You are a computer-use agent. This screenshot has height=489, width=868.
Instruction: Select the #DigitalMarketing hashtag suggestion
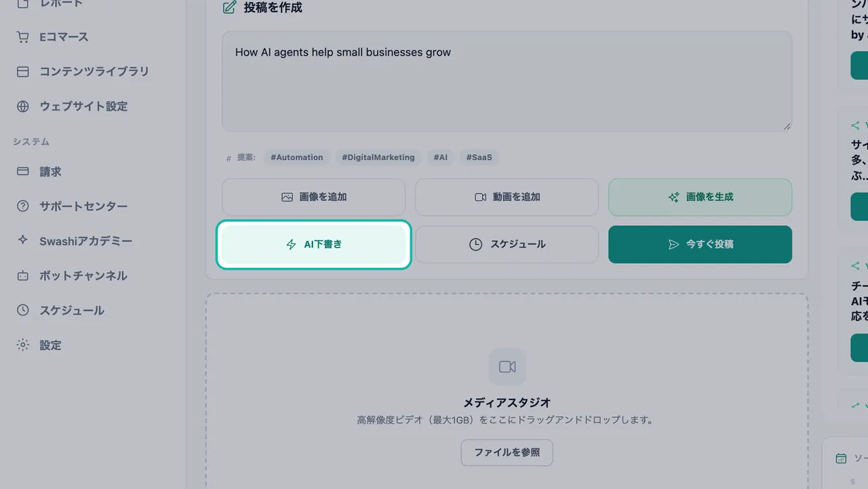(x=378, y=157)
